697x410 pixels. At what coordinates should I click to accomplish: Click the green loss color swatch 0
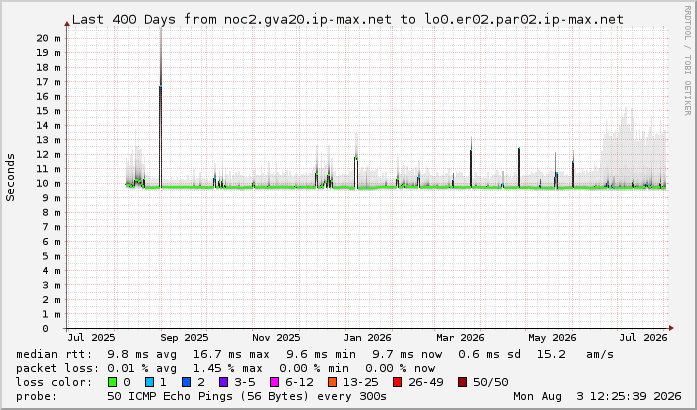click(x=112, y=382)
